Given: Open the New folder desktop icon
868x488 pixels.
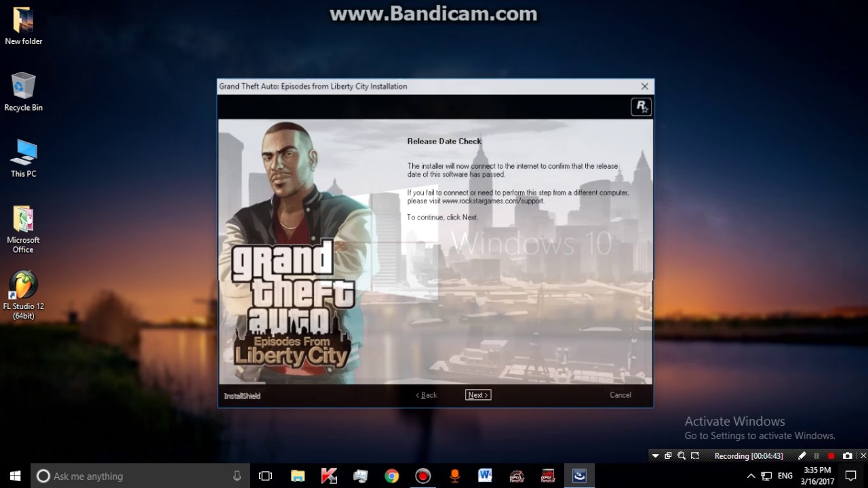Looking at the screenshot, I should point(24,26).
